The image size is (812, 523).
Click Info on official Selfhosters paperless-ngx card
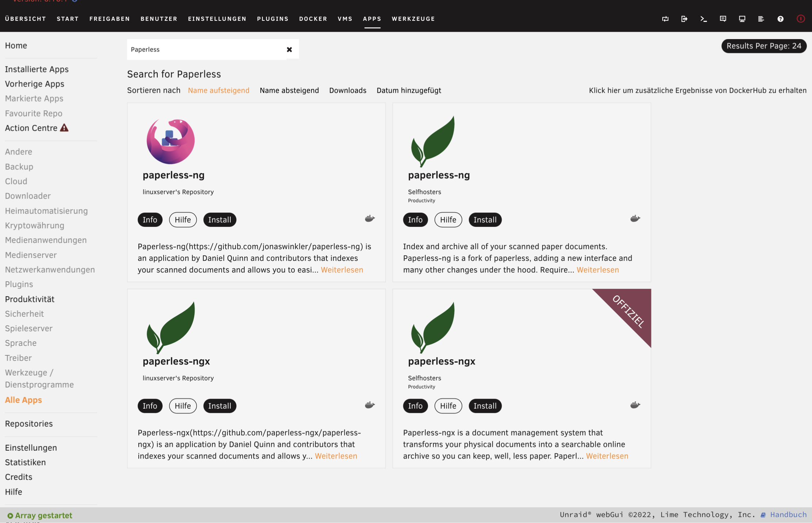(415, 406)
